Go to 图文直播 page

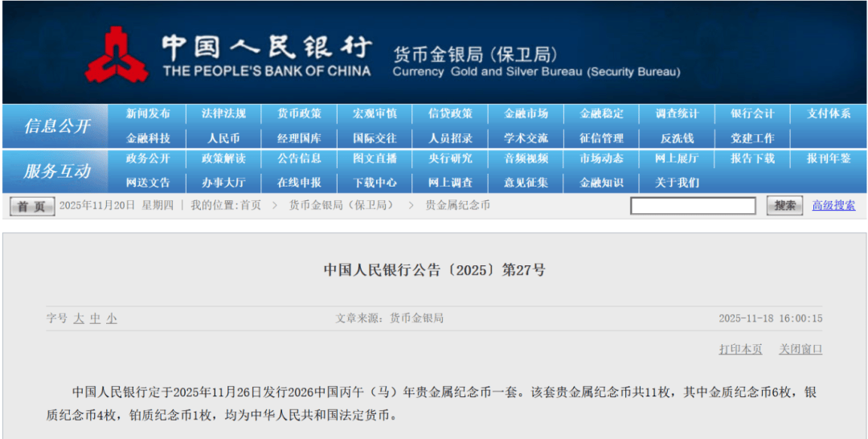(x=375, y=159)
